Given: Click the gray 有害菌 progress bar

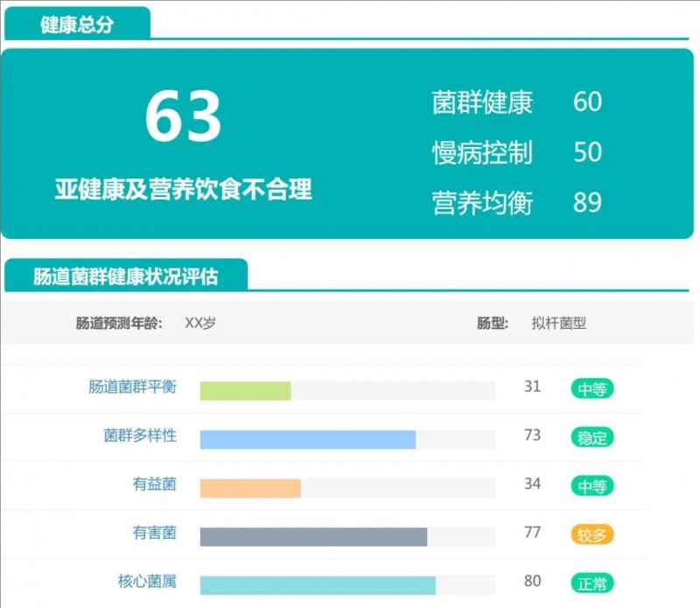Looking at the screenshot, I should point(313,536).
